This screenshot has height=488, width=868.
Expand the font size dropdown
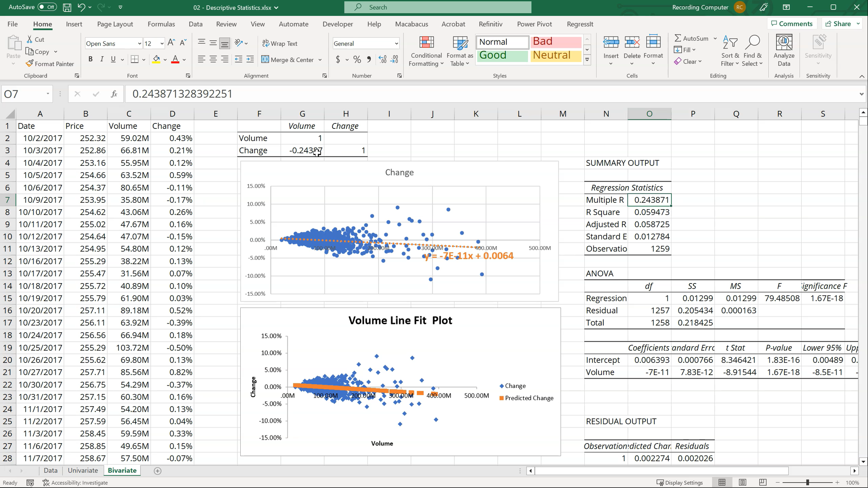pos(161,42)
